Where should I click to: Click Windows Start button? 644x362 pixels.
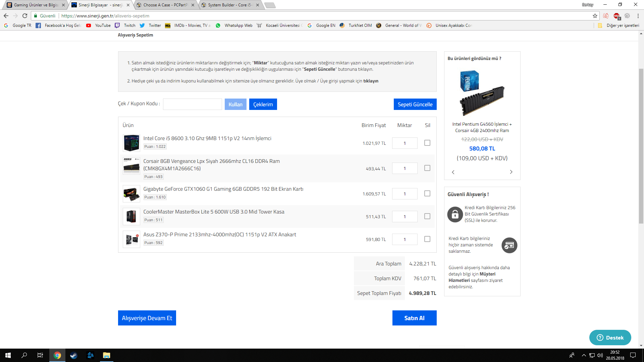pyautogui.click(x=8, y=355)
